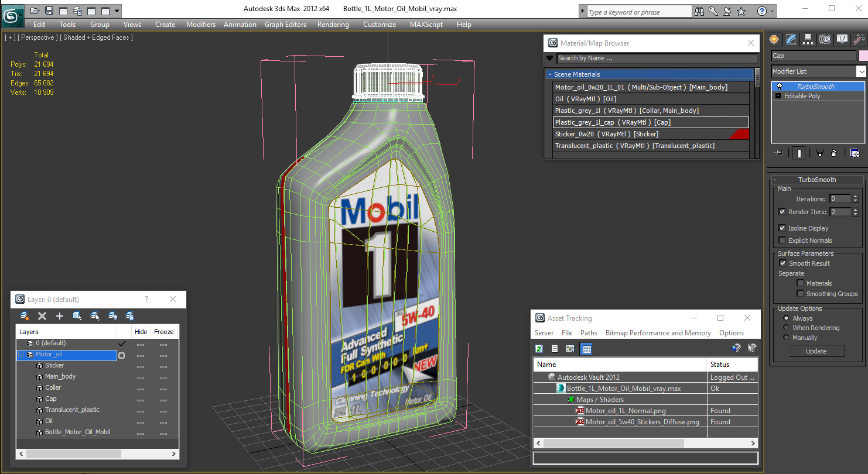Select Motor_oil_1L_Normal.png asset row
Image resolution: width=868 pixels, height=474 pixels.
tap(626, 411)
